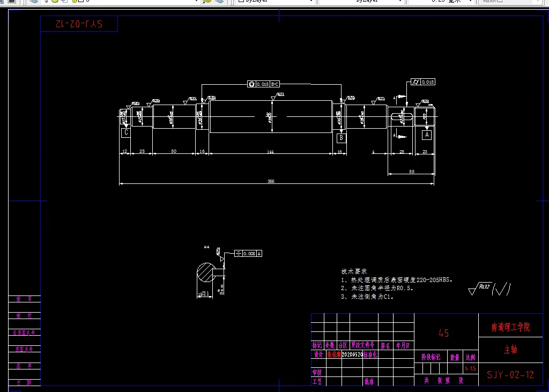
Task: Select the 批准 cell
Action: pyautogui.click(x=369, y=381)
